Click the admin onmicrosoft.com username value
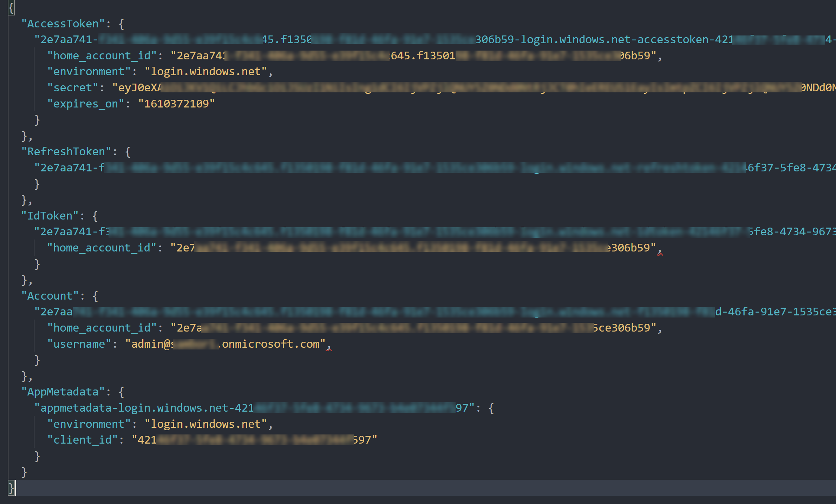 point(226,344)
